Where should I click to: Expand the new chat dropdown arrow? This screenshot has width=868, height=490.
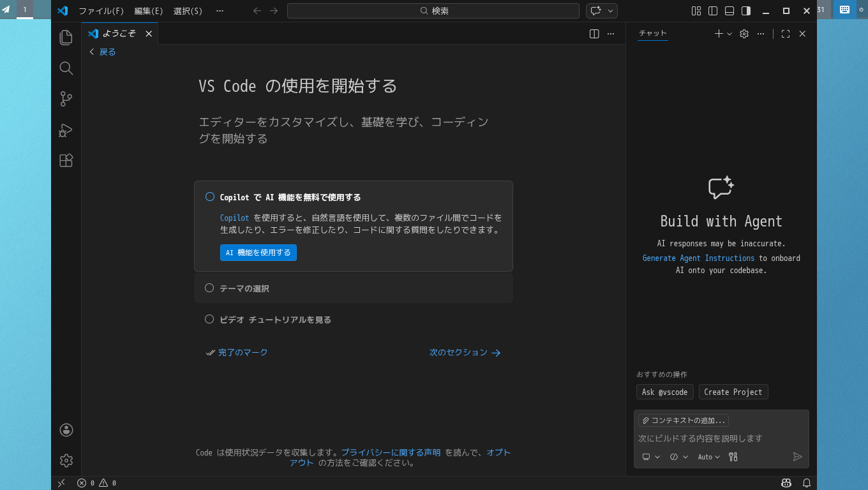[730, 34]
